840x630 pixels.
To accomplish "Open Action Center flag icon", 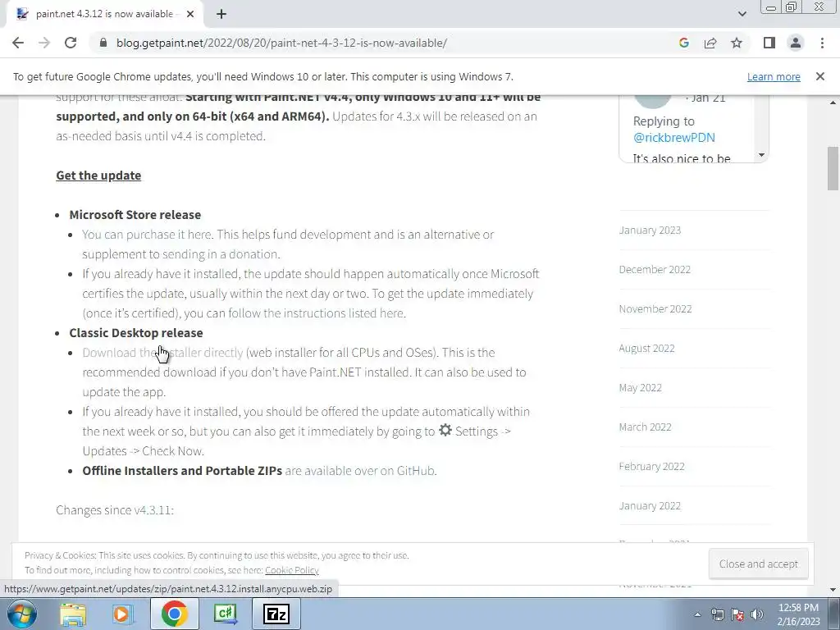I will coord(737,614).
